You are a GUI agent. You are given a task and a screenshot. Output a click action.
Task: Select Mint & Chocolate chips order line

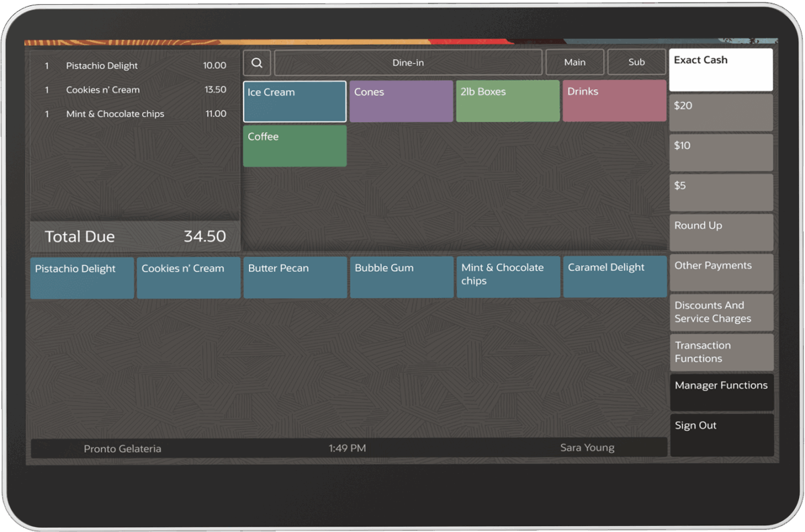135,114
